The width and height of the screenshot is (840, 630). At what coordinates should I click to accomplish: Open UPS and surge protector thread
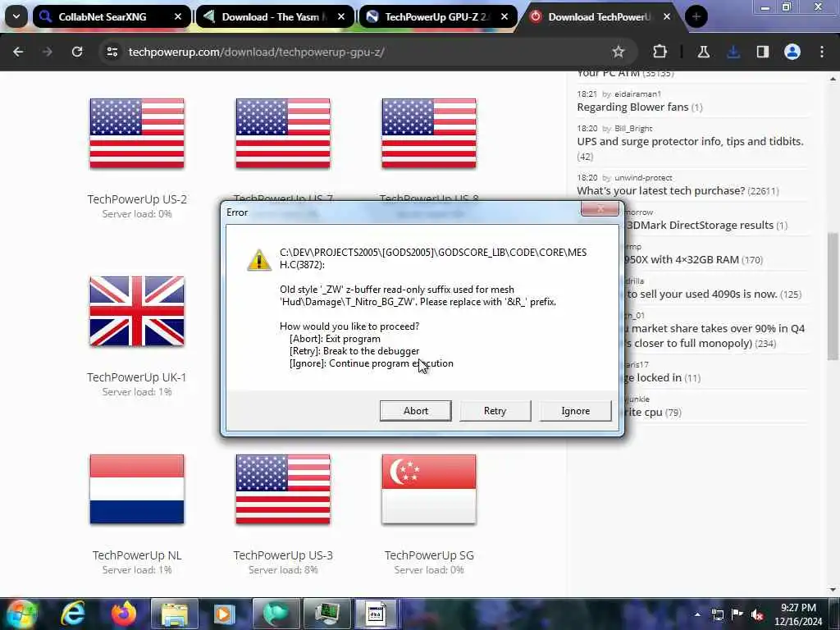(690, 141)
